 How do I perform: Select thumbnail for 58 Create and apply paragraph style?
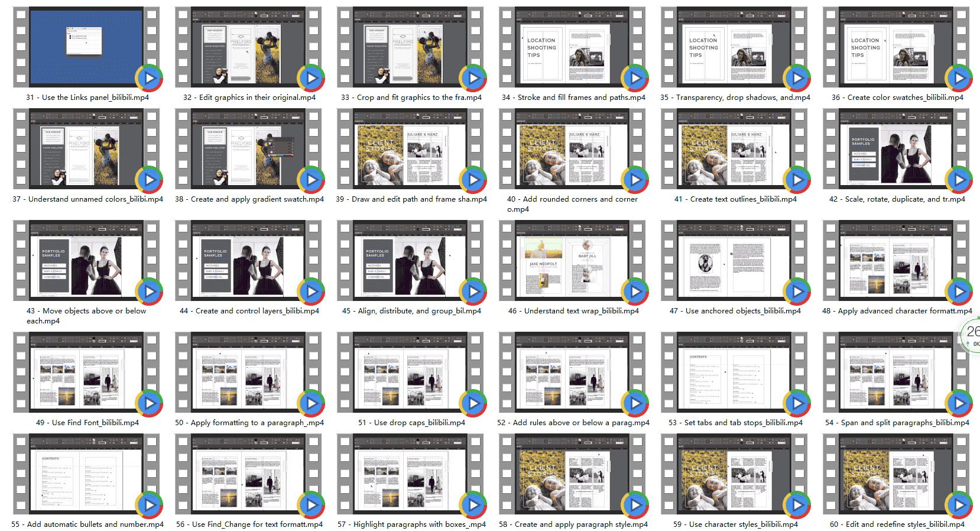click(572, 474)
